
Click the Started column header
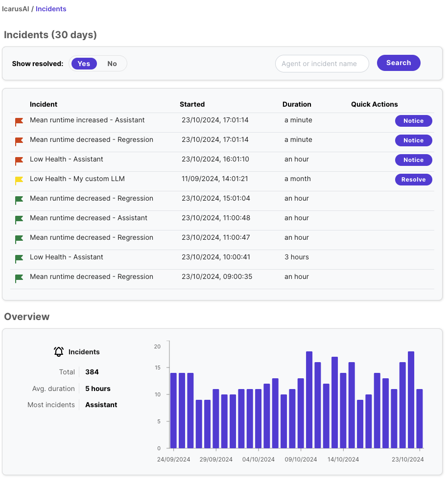point(192,104)
